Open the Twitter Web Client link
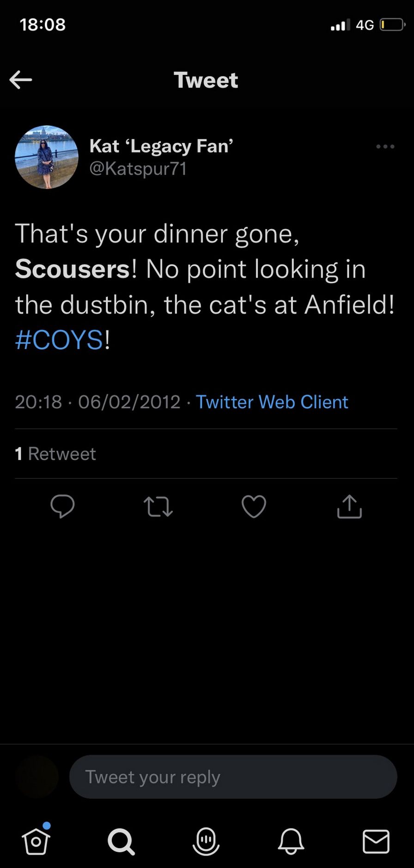This screenshot has height=868, width=414. [x=272, y=402]
